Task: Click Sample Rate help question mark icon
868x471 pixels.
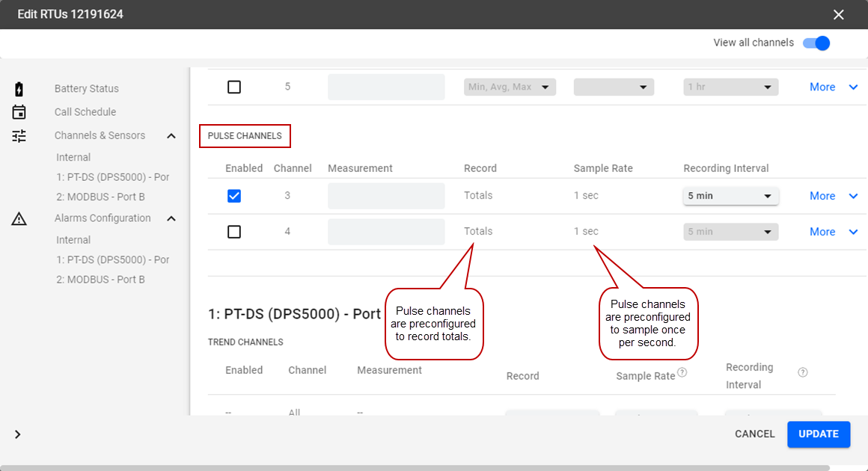Action: [x=682, y=372]
